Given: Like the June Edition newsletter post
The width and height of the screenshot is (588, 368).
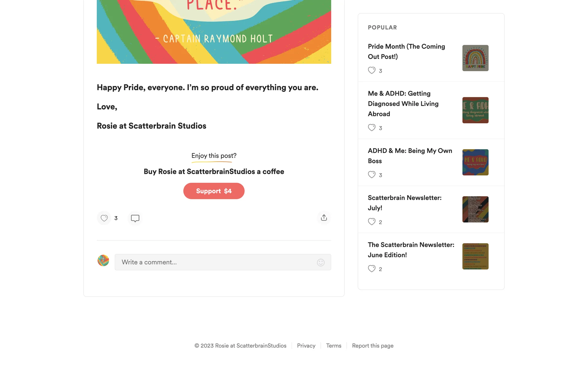Looking at the screenshot, I should tap(371, 269).
